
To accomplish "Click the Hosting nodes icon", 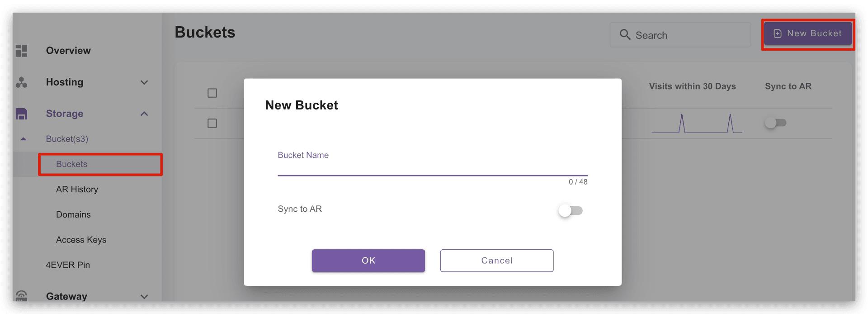I will 22,82.
